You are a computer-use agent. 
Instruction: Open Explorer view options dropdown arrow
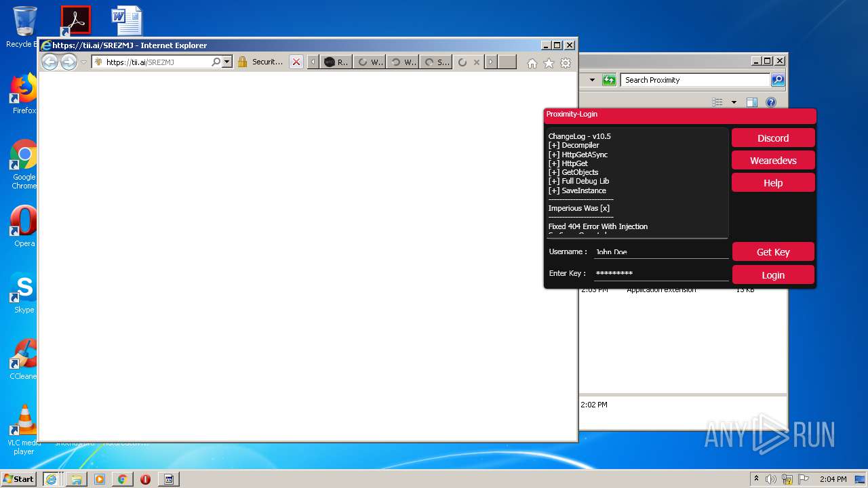[734, 102]
